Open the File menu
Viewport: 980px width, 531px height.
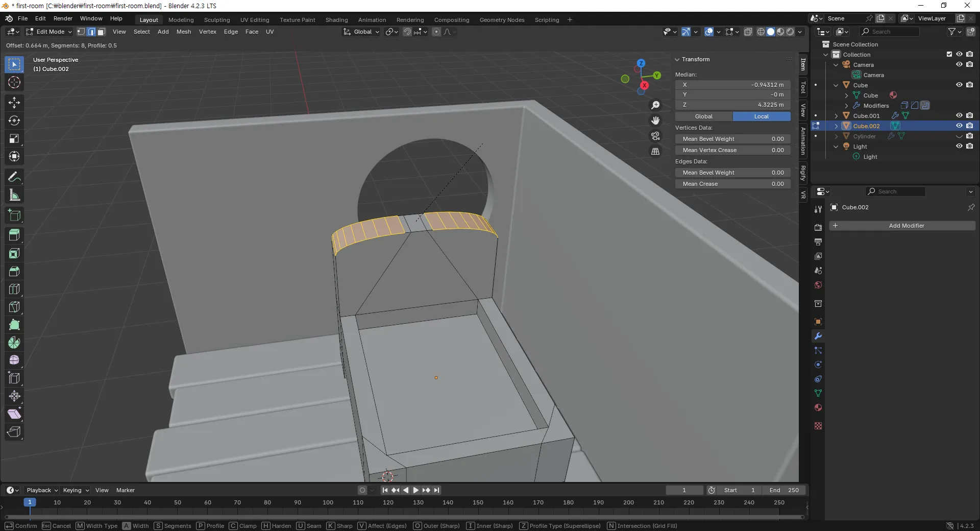[x=23, y=18]
